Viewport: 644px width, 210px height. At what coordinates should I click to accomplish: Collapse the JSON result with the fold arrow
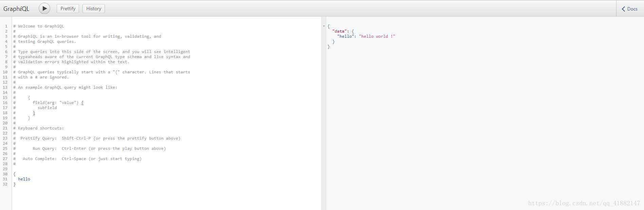pyautogui.click(x=324, y=26)
